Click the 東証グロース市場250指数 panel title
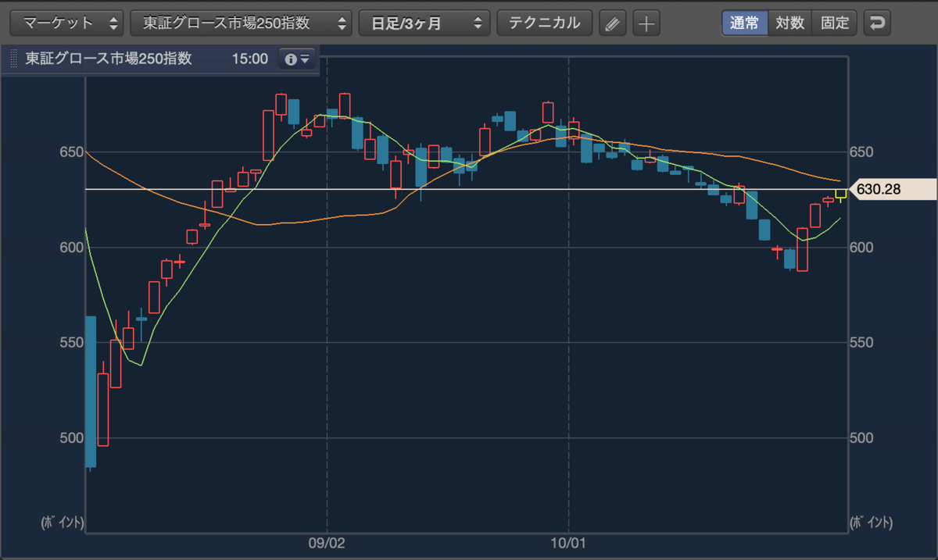 (x=108, y=59)
